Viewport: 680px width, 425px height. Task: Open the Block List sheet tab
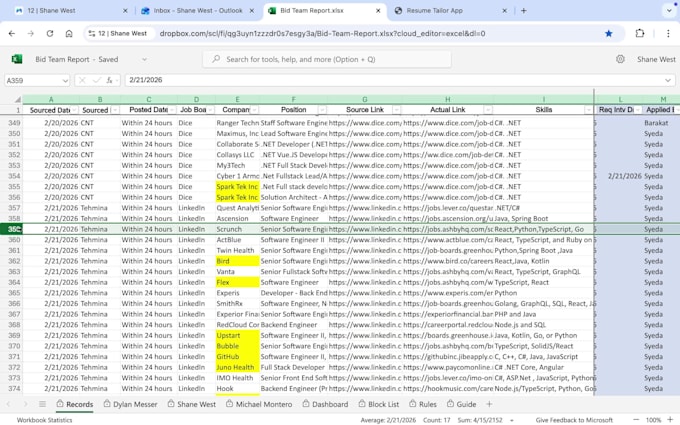[379, 404]
